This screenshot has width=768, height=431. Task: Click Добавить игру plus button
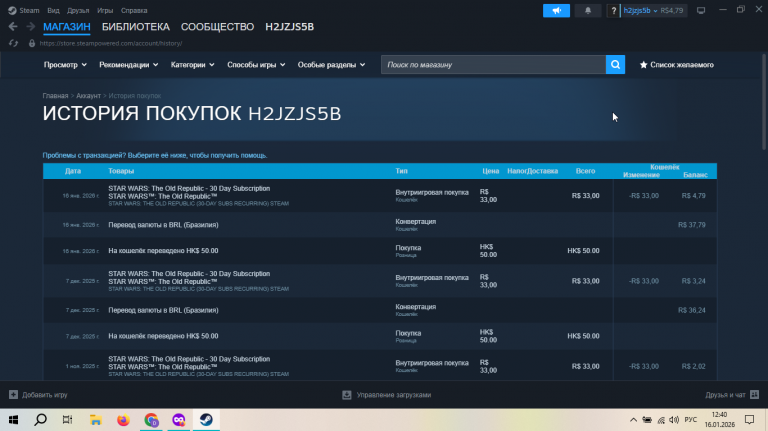tap(38, 395)
